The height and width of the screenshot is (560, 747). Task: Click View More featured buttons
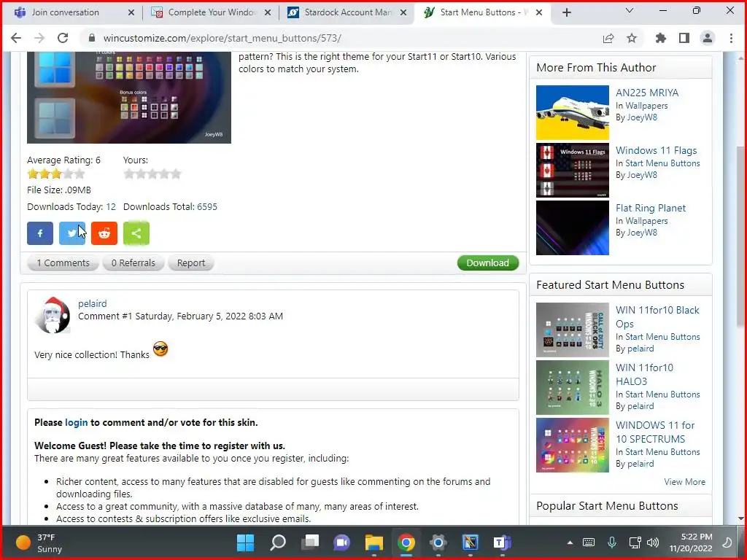tap(684, 482)
